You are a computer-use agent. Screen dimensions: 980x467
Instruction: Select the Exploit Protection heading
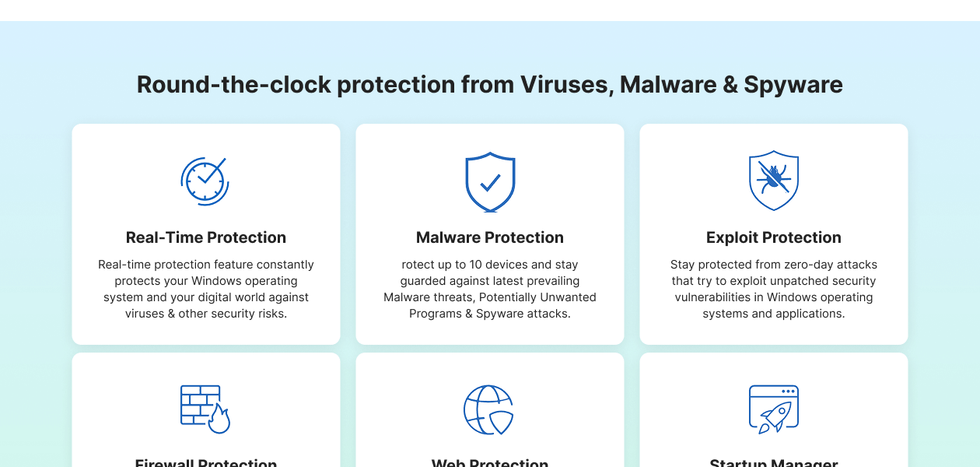[774, 237]
